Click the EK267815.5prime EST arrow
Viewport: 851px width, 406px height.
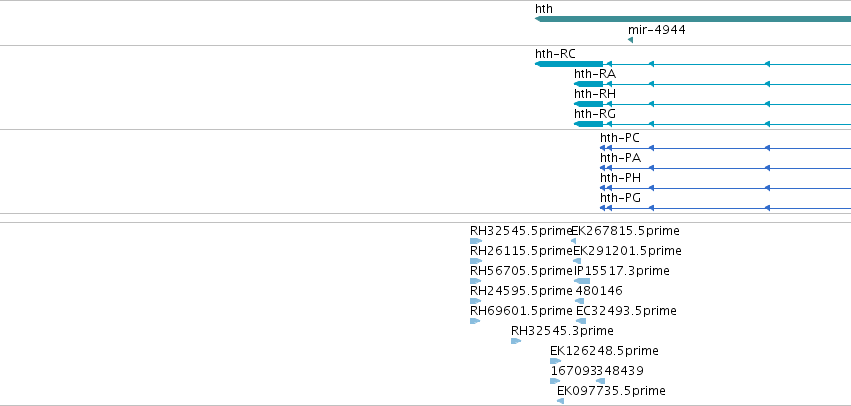coord(574,241)
